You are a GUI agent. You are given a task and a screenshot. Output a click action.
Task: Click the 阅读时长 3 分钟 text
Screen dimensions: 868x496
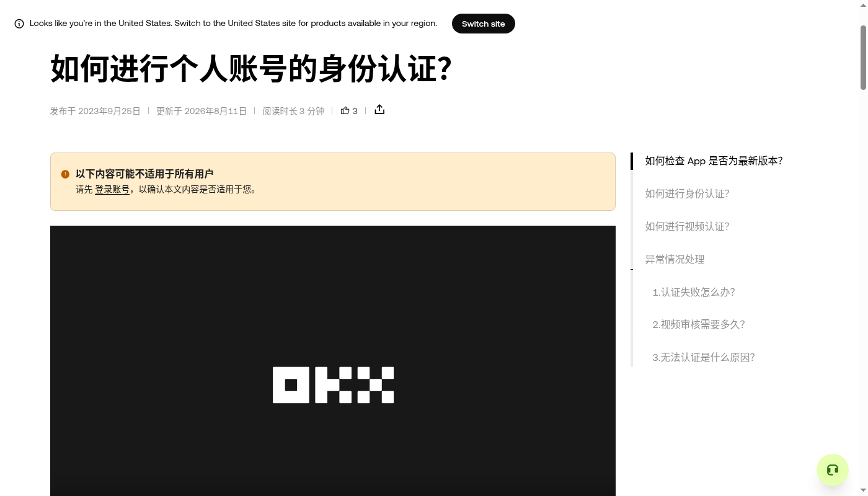click(293, 111)
